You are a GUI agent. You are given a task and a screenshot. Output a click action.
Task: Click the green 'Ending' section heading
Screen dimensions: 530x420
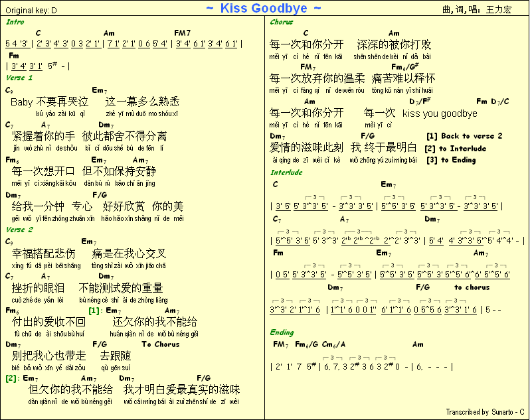pos(282,332)
